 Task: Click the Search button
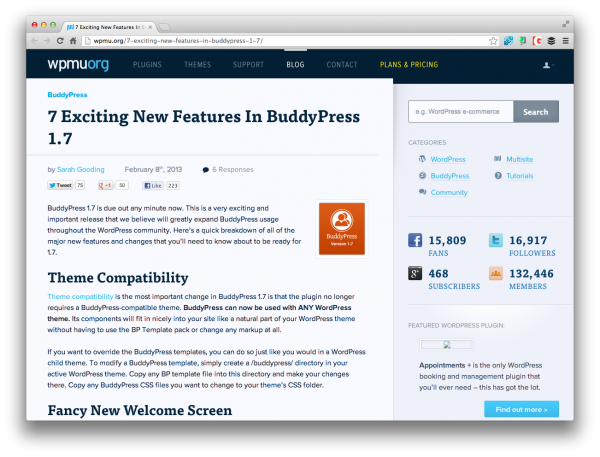tap(536, 112)
